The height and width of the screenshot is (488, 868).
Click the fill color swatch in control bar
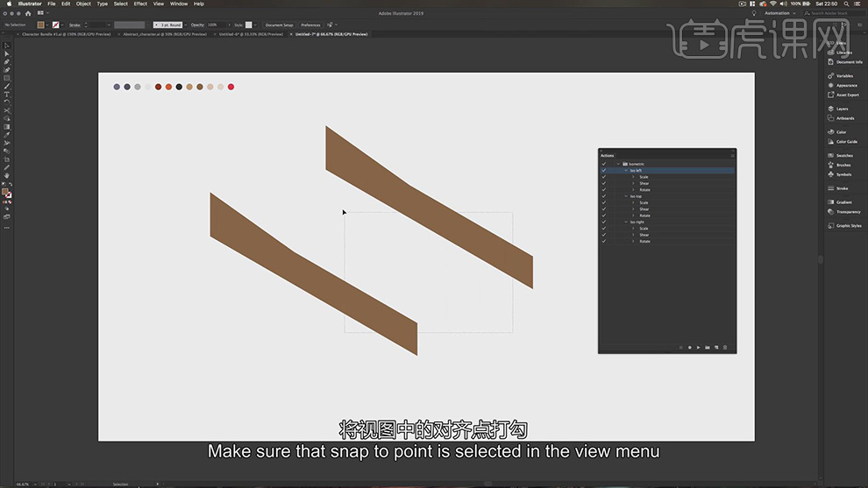[40, 25]
